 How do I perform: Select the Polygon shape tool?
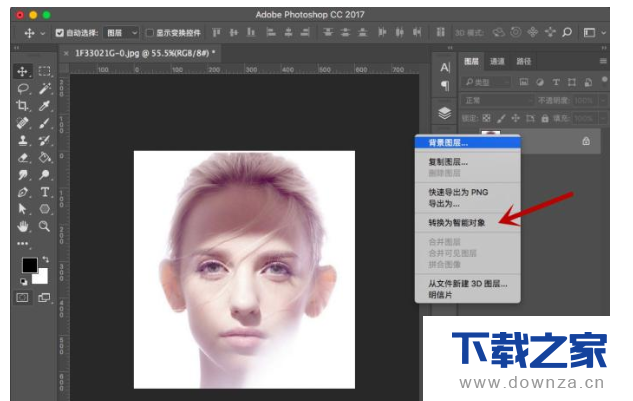point(44,209)
